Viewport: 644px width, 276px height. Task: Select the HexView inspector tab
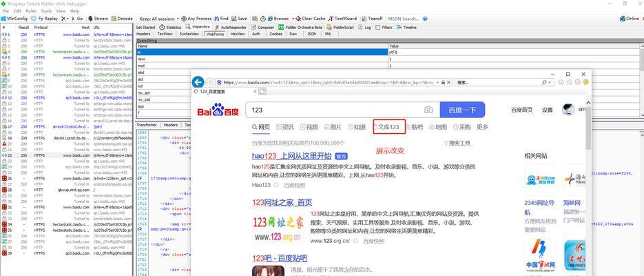tap(238, 34)
